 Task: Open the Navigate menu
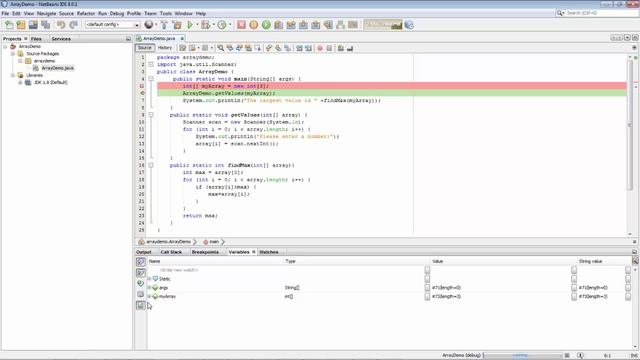coord(46,13)
